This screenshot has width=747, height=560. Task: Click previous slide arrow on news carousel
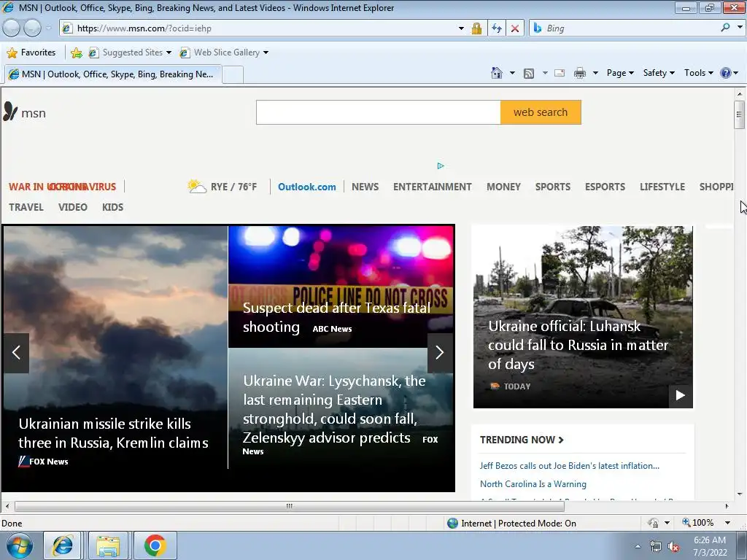click(x=16, y=352)
